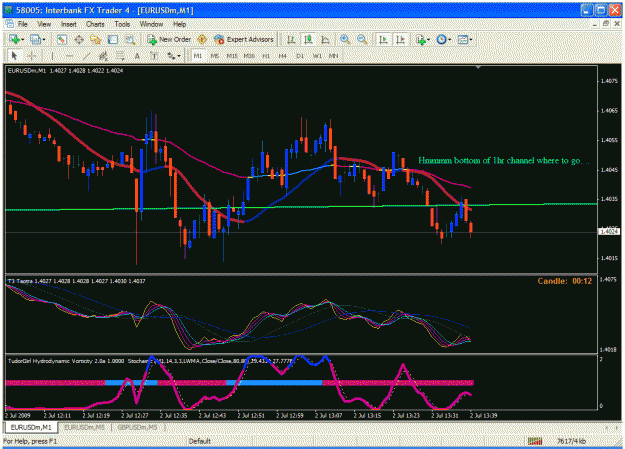Expand the New Chart dropdown arrow
The height and width of the screenshot is (449, 625).
click(x=23, y=39)
